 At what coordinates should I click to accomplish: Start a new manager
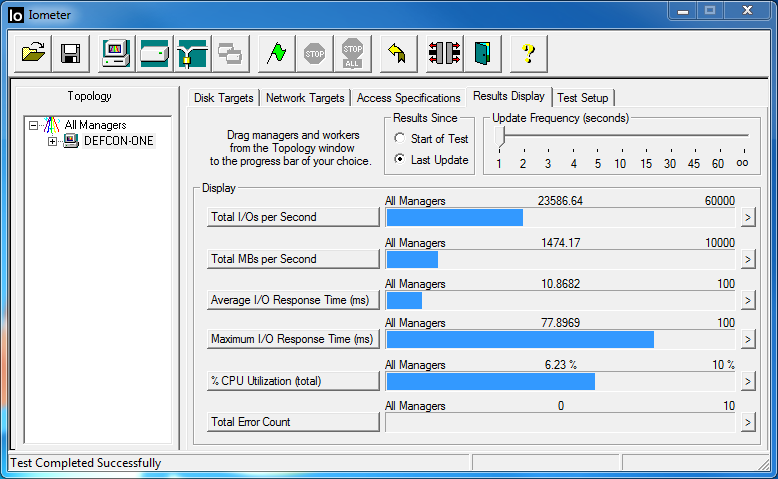[x=116, y=54]
